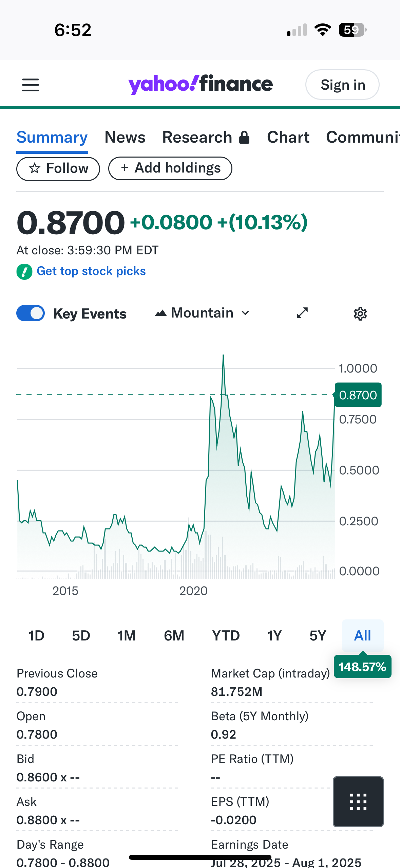
Task: Tap the 2020 axis label on chart
Action: point(193,591)
